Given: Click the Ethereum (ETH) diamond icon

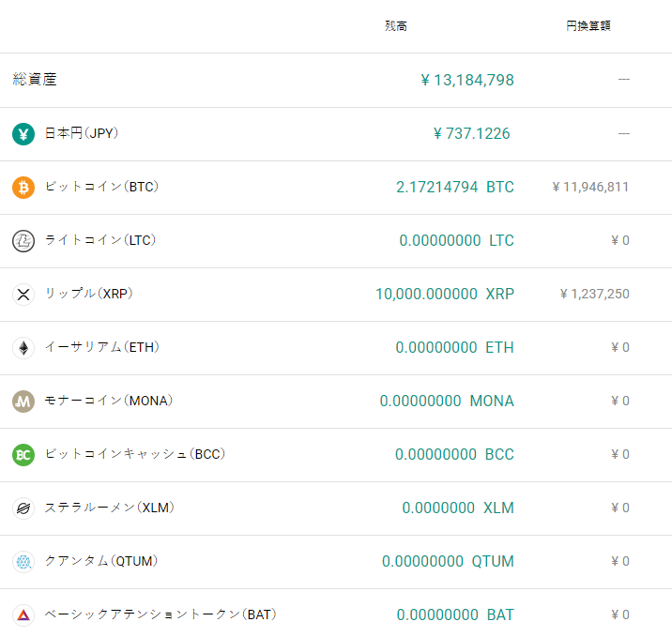Looking at the screenshot, I should 23,348.
